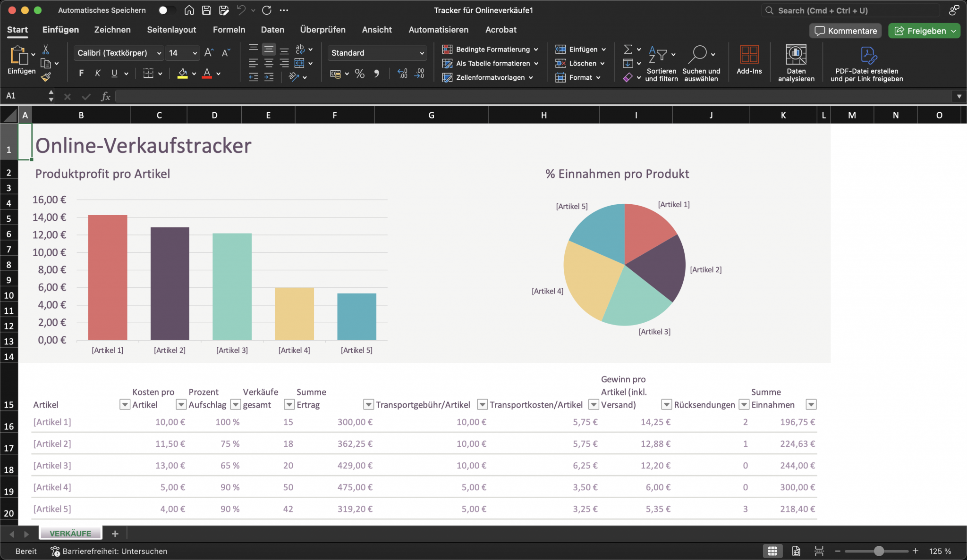Toggle Automatisches Speichern switch

167,10
